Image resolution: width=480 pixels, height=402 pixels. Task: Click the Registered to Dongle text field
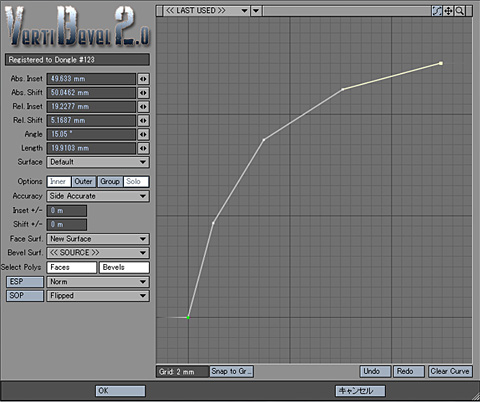pos(77,60)
